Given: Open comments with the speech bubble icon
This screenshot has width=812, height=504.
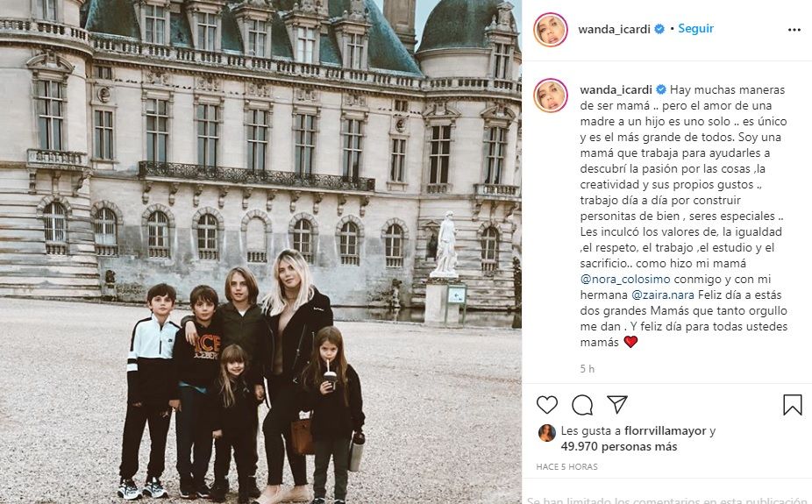Looking at the screenshot, I should pos(582,405).
